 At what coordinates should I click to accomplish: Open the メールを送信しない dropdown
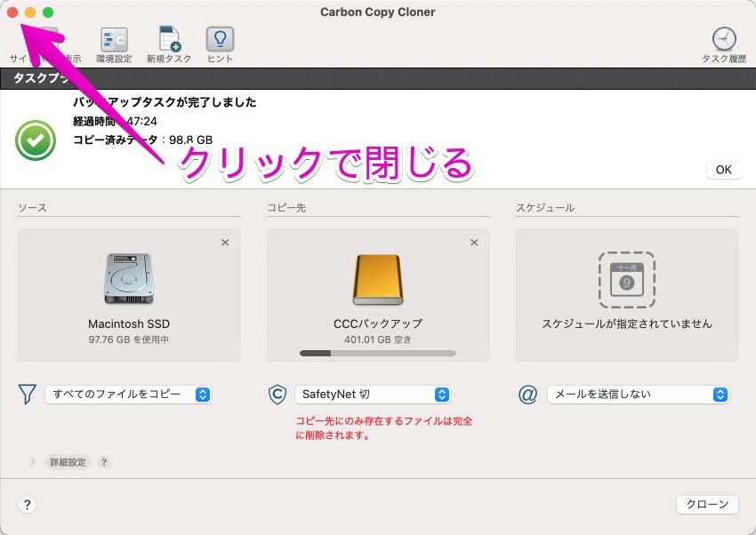pos(638,395)
